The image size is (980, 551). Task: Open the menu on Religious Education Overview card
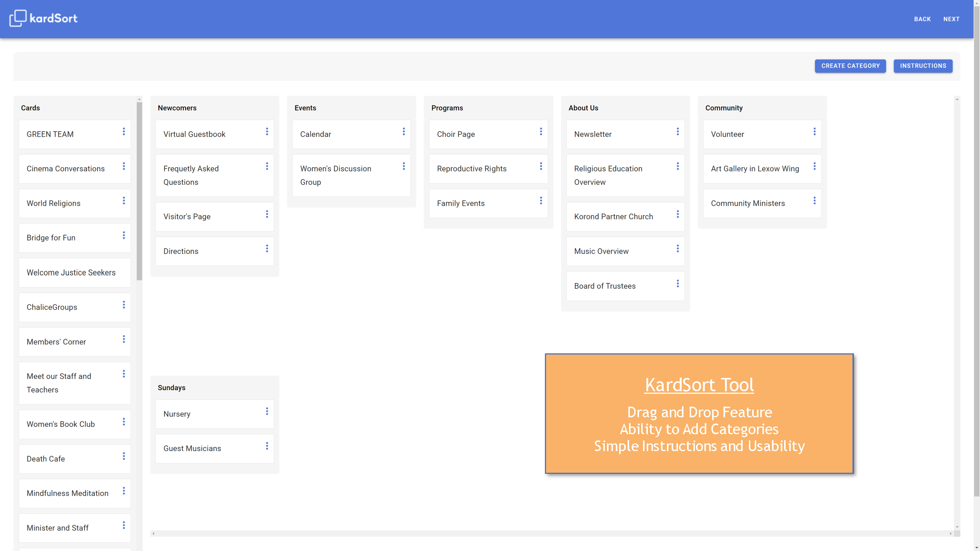point(678,166)
